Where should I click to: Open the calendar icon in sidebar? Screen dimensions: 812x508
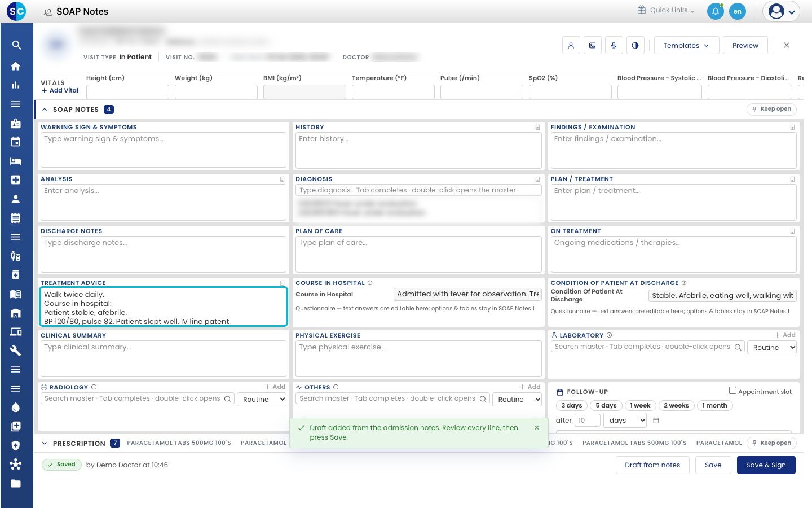[16, 142]
